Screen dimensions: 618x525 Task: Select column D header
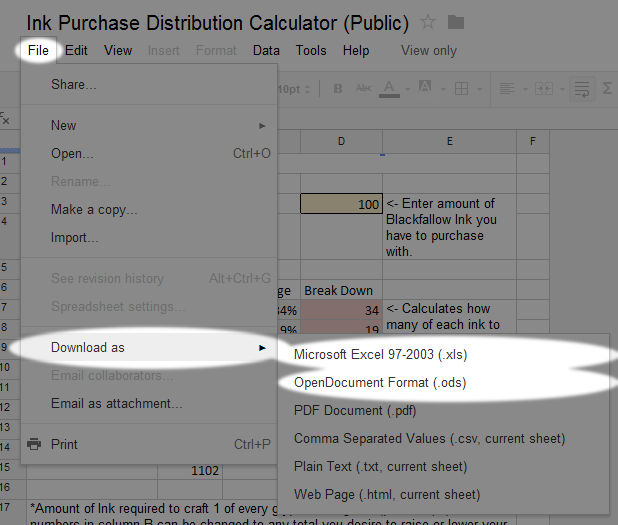point(341,141)
